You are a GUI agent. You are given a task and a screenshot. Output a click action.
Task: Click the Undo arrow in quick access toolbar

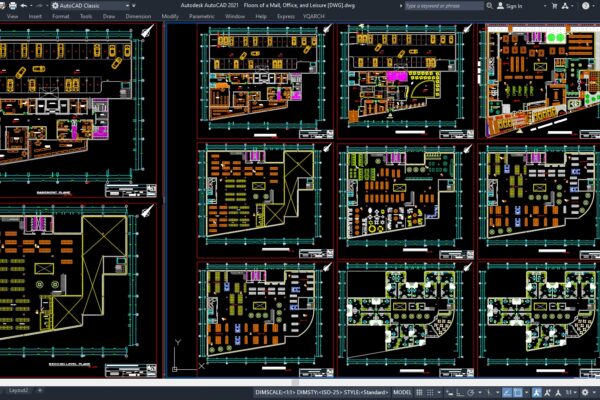24,6
